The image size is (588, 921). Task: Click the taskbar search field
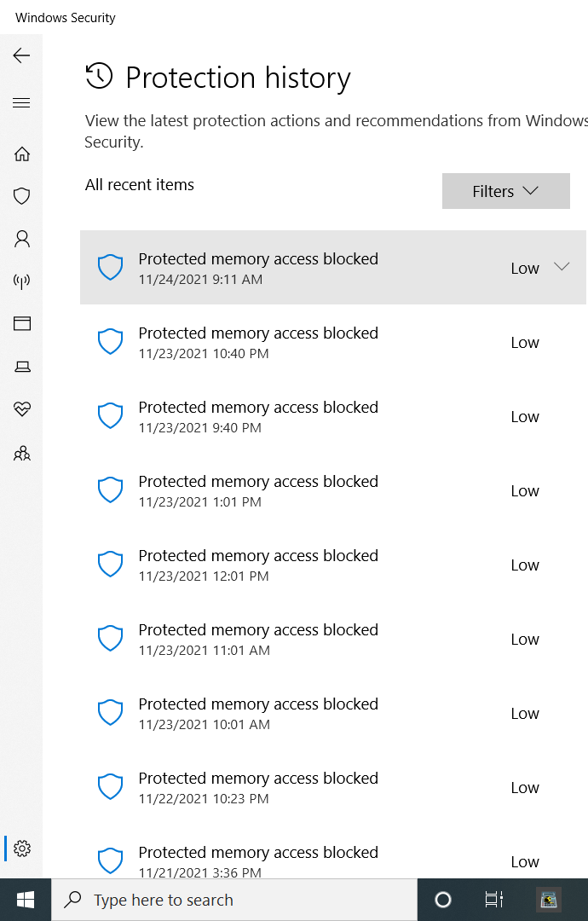click(230, 900)
